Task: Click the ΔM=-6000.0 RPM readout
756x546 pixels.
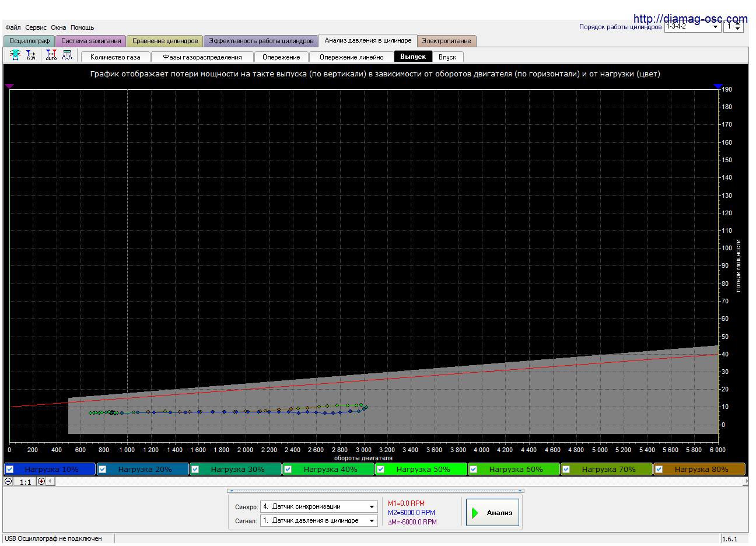Action: pyautogui.click(x=412, y=522)
